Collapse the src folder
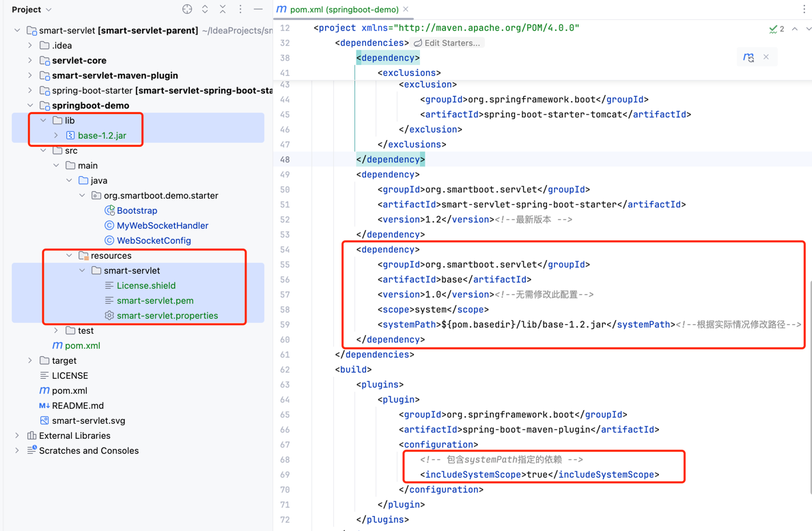Viewport: 812px width, 531px height. [44, 151]
